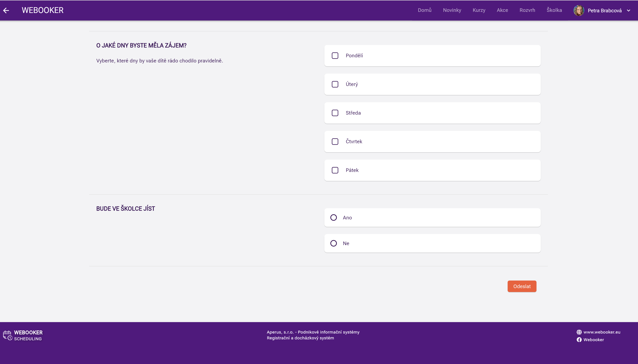Expand the user menu chevron
The width and height of the screenshot is (638, 364).
pyautogui.click(x=629, y=11)
